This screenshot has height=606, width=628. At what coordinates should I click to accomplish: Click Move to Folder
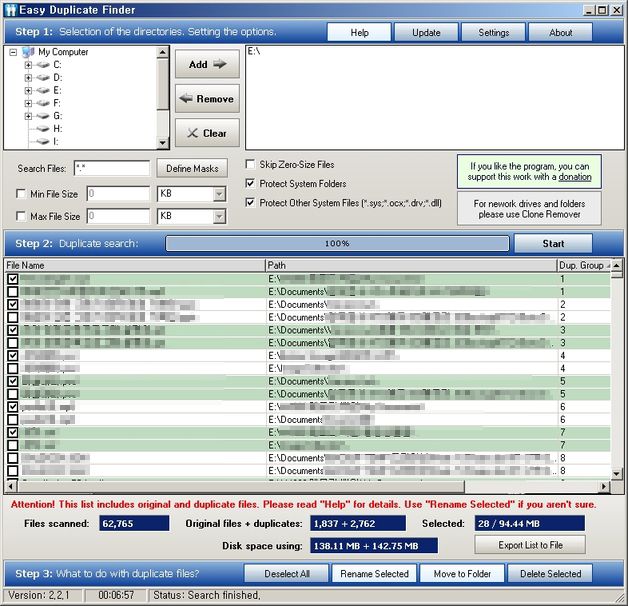point(462,574)
